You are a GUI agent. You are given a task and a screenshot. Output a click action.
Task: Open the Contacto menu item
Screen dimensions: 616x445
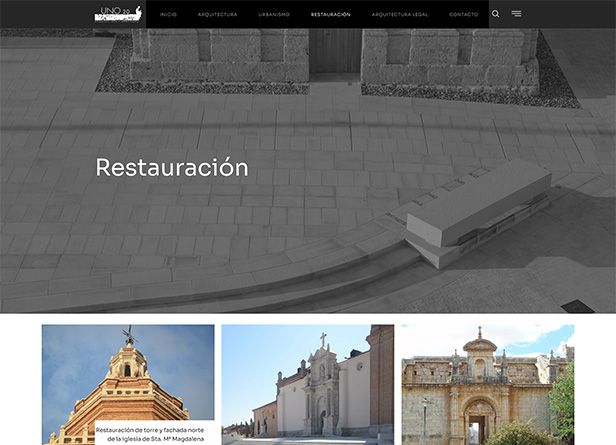point(464,15)
